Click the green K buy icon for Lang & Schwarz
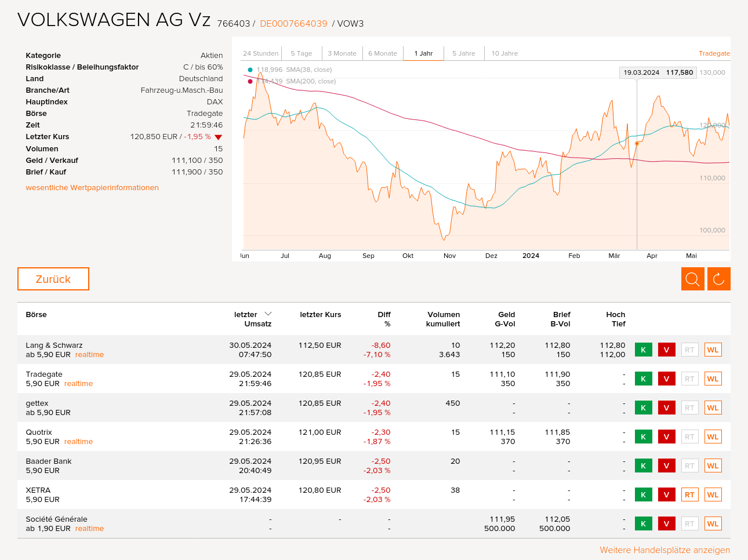 [643, 350]
